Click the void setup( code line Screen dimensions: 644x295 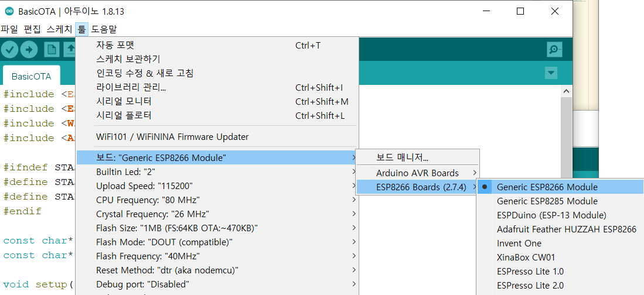pyautogui.click(x=38, y=284)
